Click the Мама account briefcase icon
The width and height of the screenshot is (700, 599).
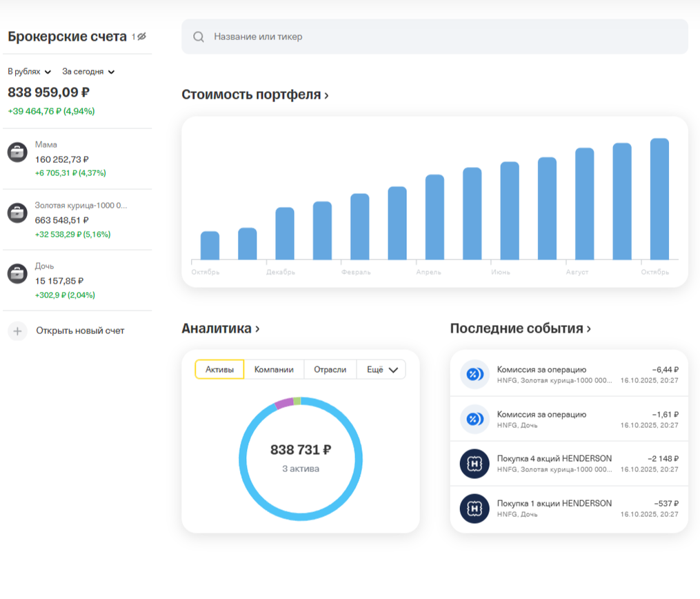pyautogui.click(x=17, y=153)
